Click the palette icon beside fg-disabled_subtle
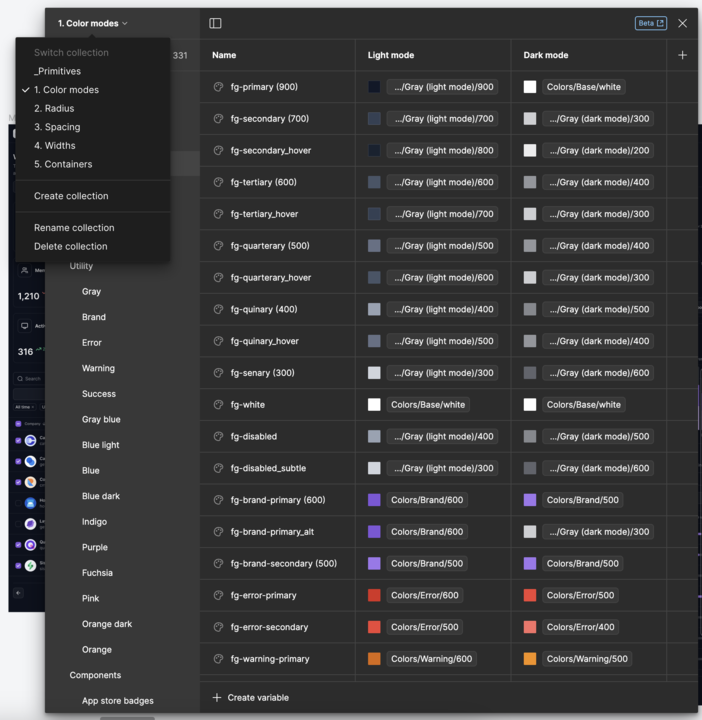 click(x=219, y=468)
